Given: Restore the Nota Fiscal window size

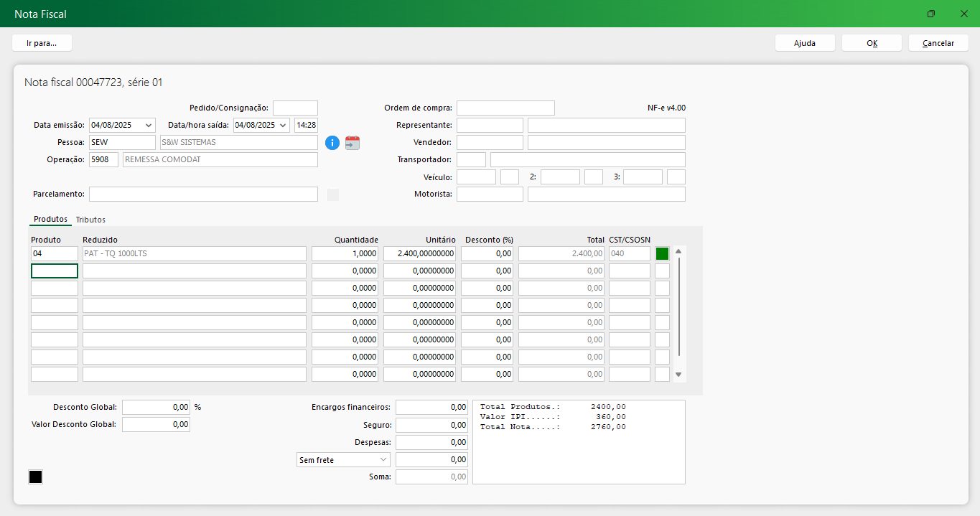Looking at the screenshot, I should (930, 14).
